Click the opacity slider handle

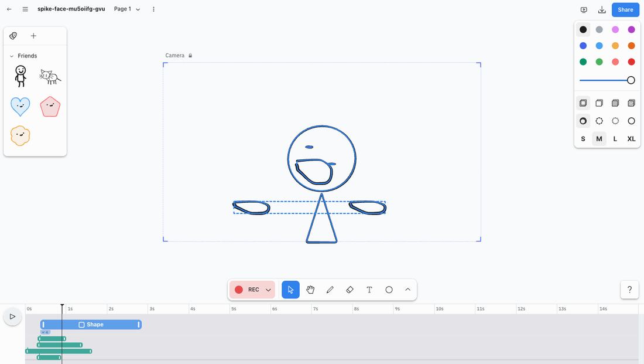click(x=631, y=80)
